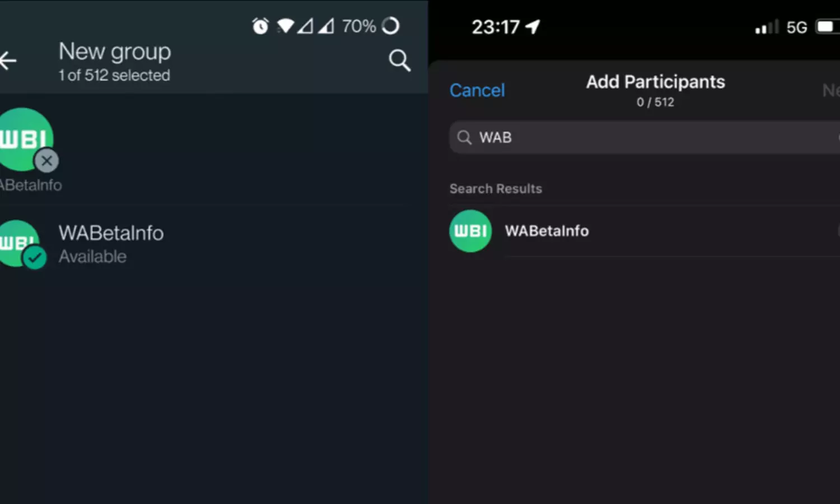Select WABetaInfo from the Search Results
Screen dimensions: 840x504
click(x=645, y=231)
